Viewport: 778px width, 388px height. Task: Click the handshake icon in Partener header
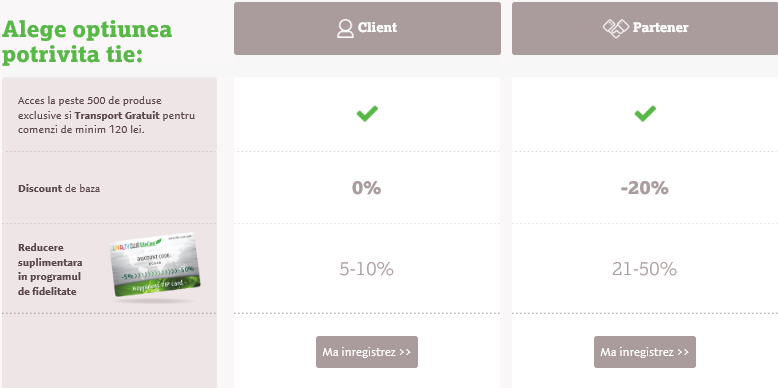616,28
